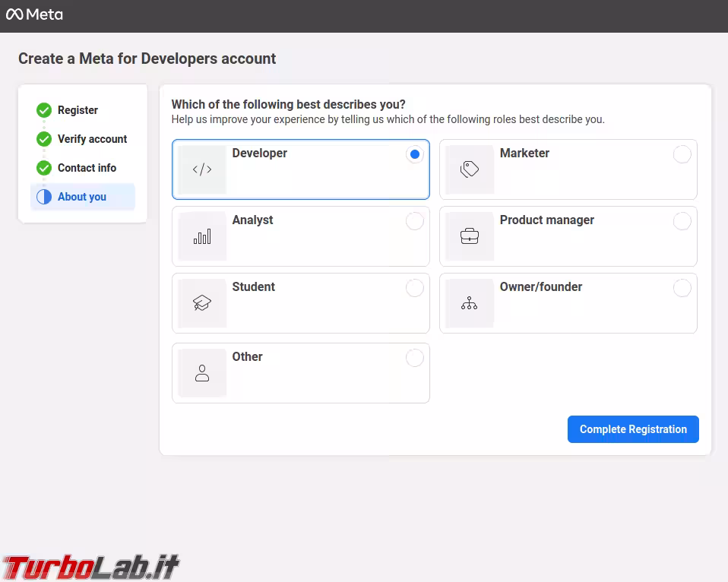Pick the Product manager radio button

click(682, 221)
